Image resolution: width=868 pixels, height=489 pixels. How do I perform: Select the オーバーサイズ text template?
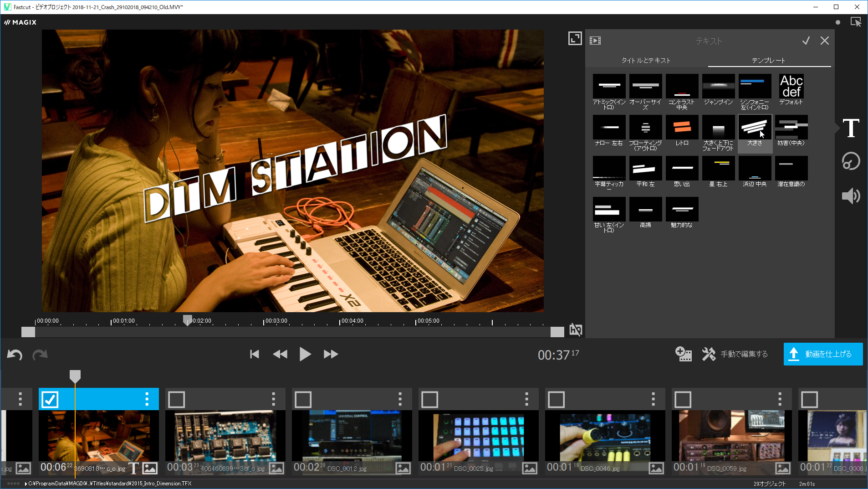pos(645,92)
